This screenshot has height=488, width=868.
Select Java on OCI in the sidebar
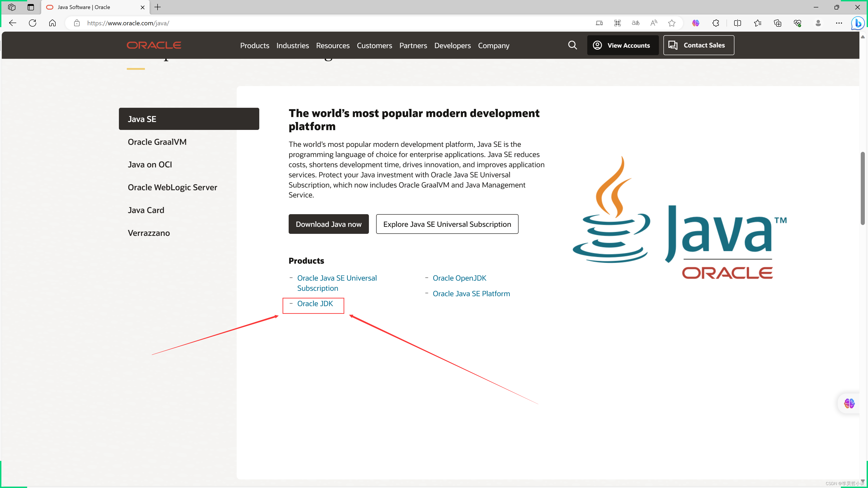tap(150, 164)
